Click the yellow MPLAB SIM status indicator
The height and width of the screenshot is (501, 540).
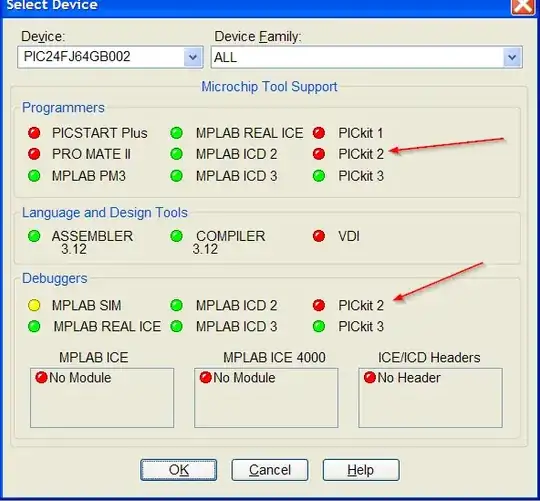coord(34,305)
